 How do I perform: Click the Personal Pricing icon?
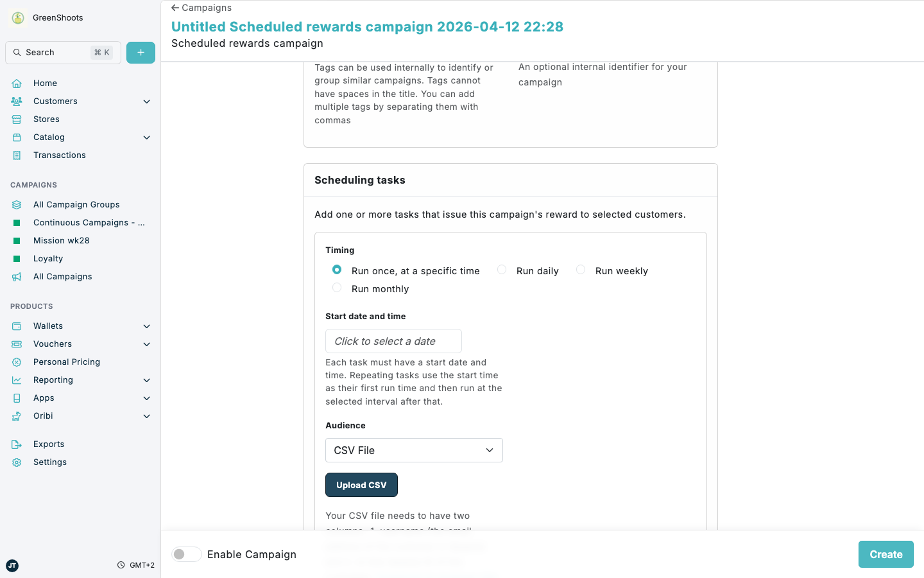point(16,362)
